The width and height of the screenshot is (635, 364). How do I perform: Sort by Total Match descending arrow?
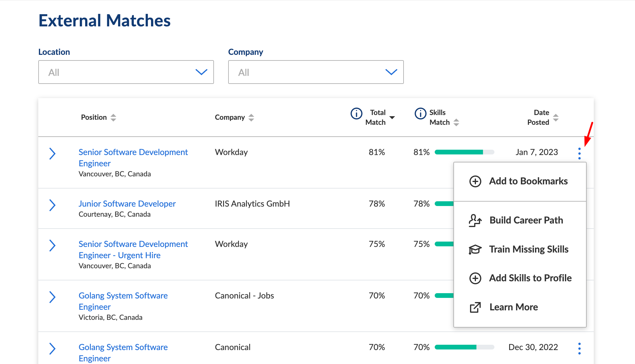(x=392, y=118)
